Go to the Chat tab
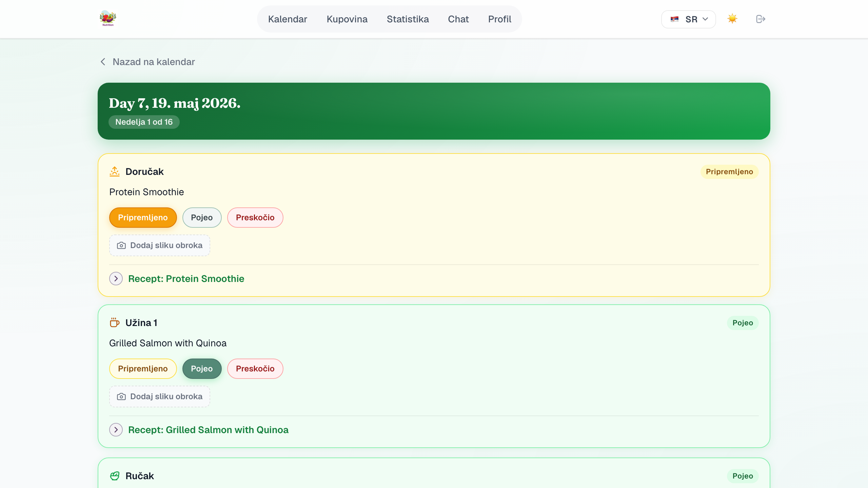The image size is (868, 488). coord(458,19)
